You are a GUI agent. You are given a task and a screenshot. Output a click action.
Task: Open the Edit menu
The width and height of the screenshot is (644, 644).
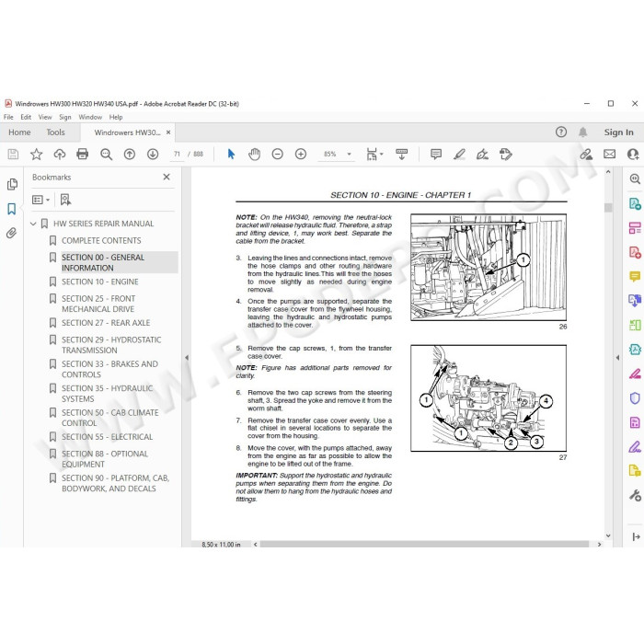point(26,117)
